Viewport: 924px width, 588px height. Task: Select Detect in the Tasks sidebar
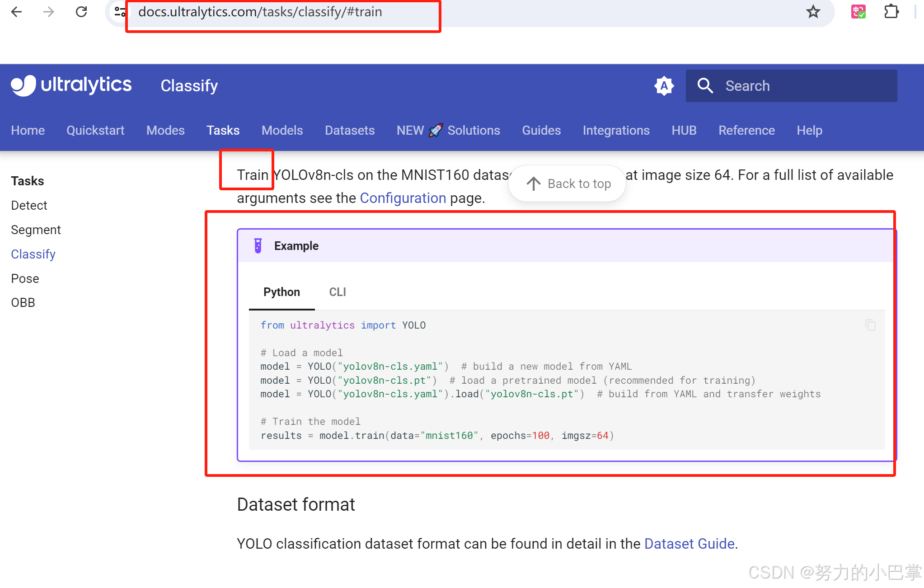click(x=29, y=206)
